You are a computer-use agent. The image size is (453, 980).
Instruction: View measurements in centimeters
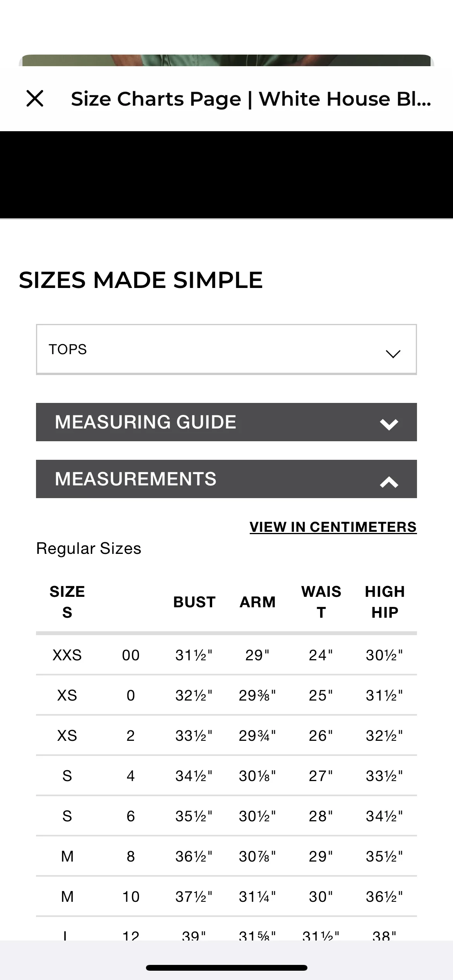333,527
